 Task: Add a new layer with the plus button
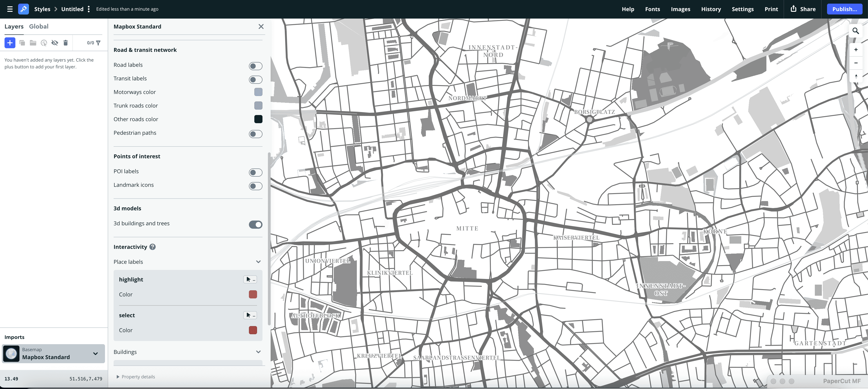click(10, 43)
